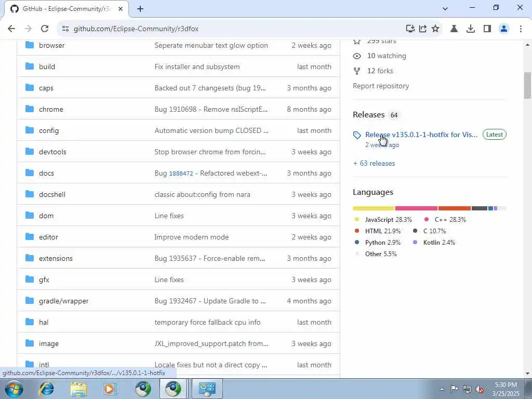
Task: Open the docs folder
Action: pos(46,173)
